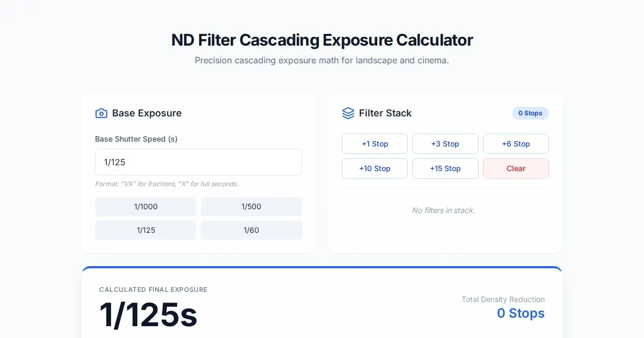Add the +10 Stop filter
This screenshot has height=338, width=644.
click(375, 168)
